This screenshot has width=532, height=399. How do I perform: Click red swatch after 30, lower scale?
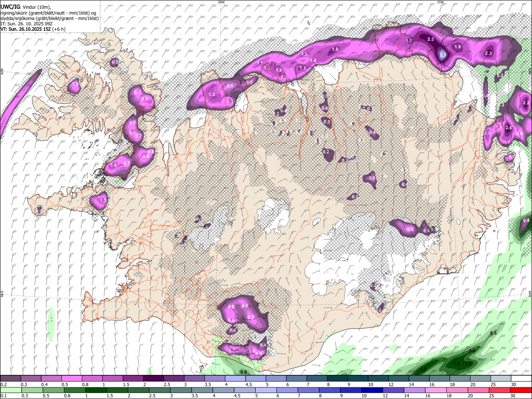[x=521, y=390]
